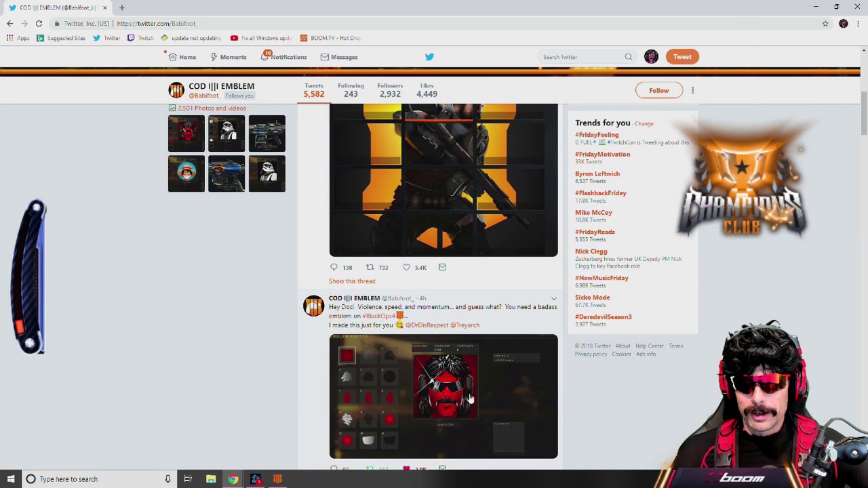Click the Chrome icon on the taskbar
868x488 pixels.
[233, 479]
